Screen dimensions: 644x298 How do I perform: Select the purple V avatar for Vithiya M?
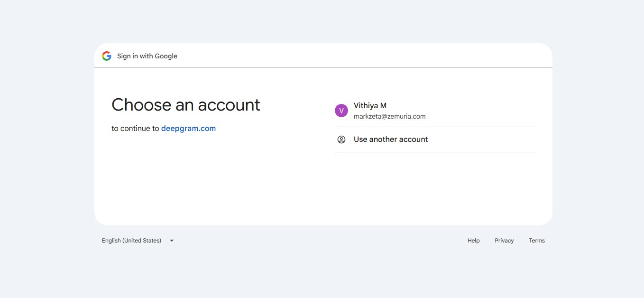[x=341, y=111]
